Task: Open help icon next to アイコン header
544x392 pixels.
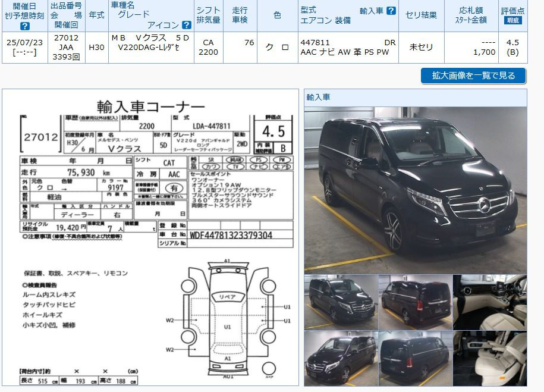Action: (x=187, y=25)
